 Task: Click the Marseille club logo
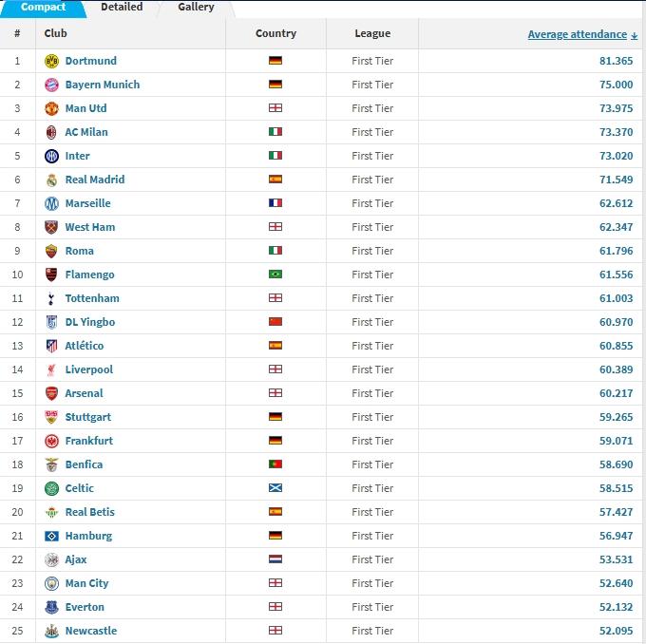[51, 203]
